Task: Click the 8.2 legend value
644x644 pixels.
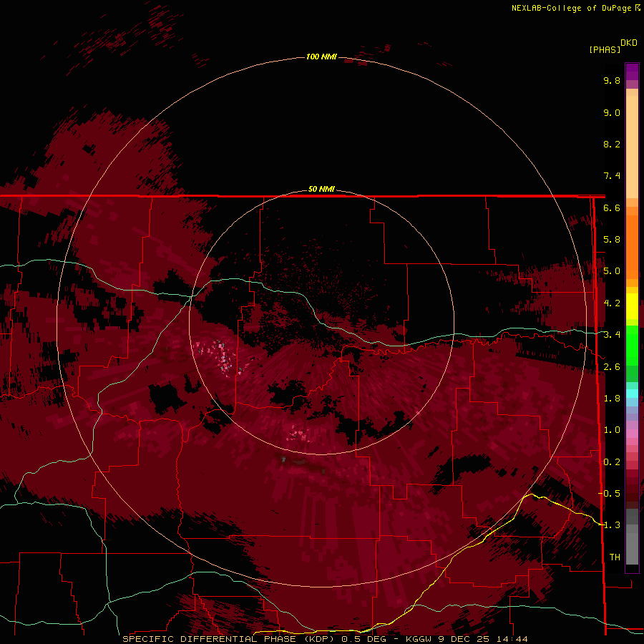Action: click(612, 144)
